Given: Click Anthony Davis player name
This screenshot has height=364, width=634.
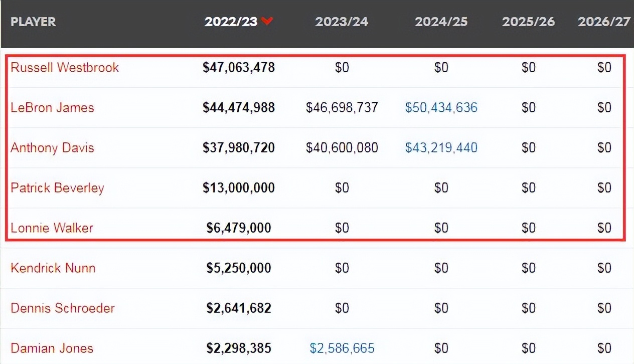Looking at the screenshot, I should pyautogui.click(x=52, y=148).
